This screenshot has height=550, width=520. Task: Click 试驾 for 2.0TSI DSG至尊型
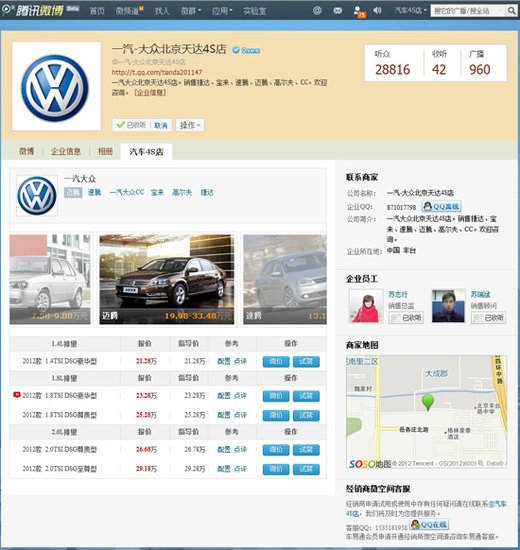(306, 469)
